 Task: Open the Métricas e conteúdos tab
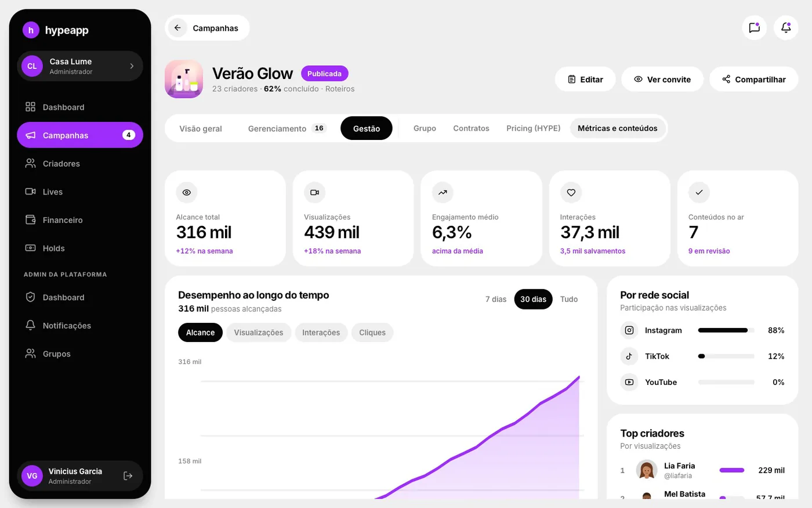(618, 128)
